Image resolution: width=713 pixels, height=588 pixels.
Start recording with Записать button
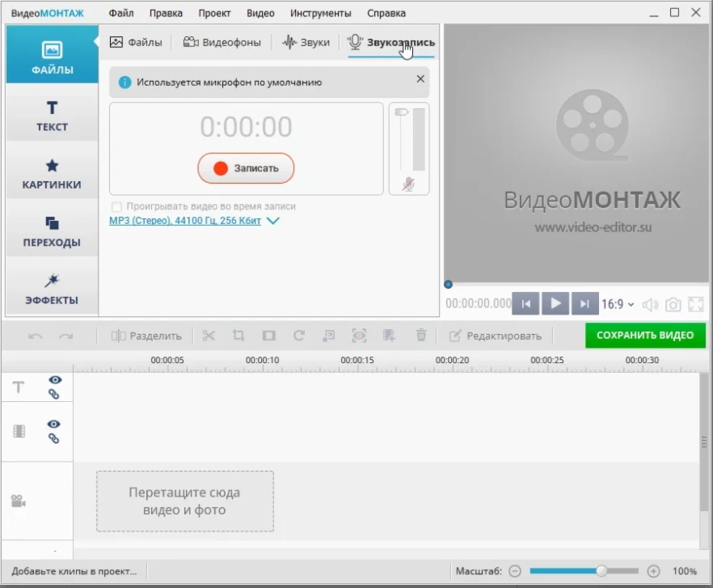click(246, 168)
